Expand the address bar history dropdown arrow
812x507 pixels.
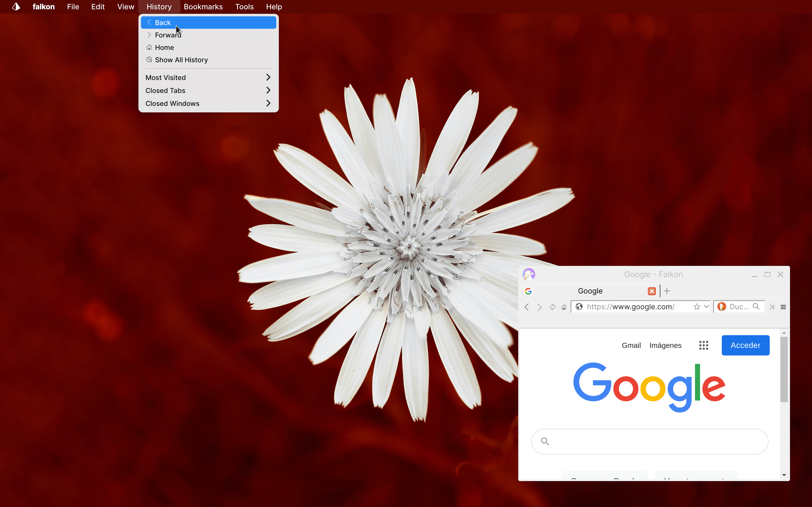(x=706, y=306)
